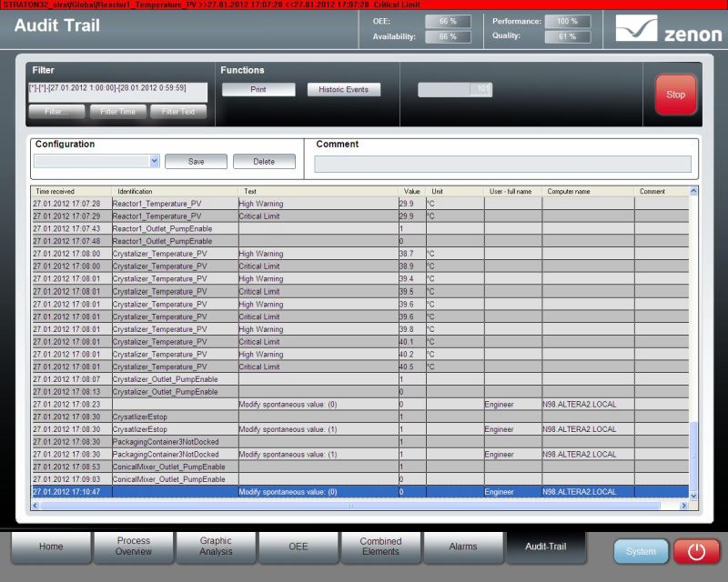The width and height of the screenshot is (728, 582).
Task: Click the System button
Action: point(641,551)
